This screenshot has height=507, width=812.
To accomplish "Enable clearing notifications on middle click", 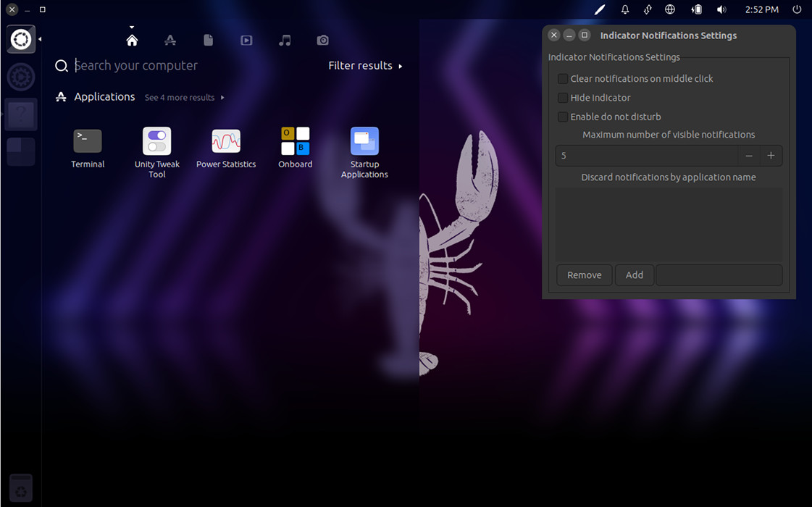I will click(563, 78).
